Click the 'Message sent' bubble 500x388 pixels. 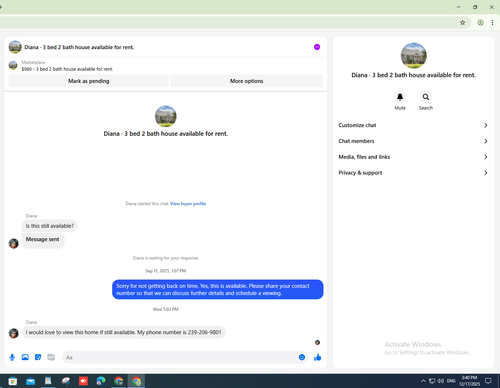coord(43,240)
